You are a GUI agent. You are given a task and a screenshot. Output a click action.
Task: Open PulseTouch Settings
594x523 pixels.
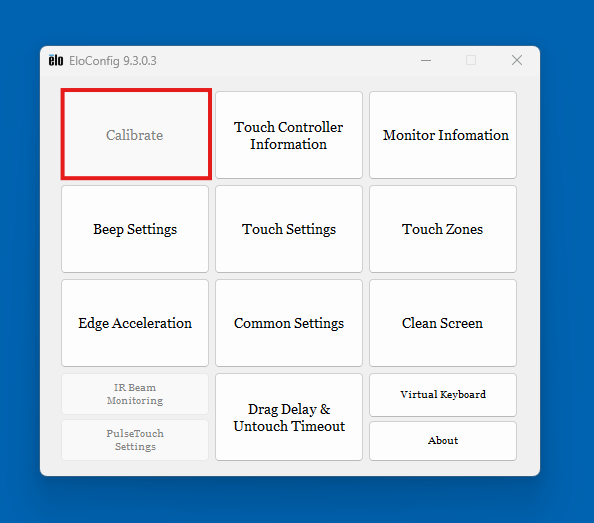pyautogui.click(x=135, y=440)
